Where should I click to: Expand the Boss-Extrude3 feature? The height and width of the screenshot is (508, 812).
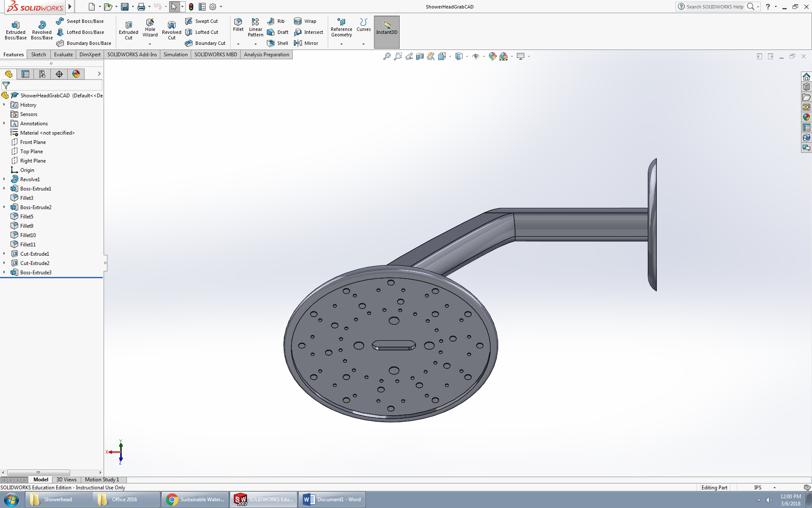pos(4,273)
